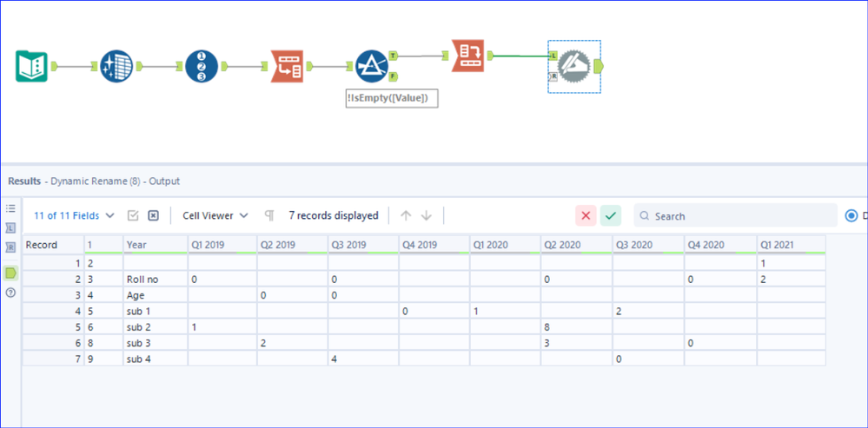Click the deselect all fields X icon
This screenshot has height=428, width=868.
tap(153, 215)
